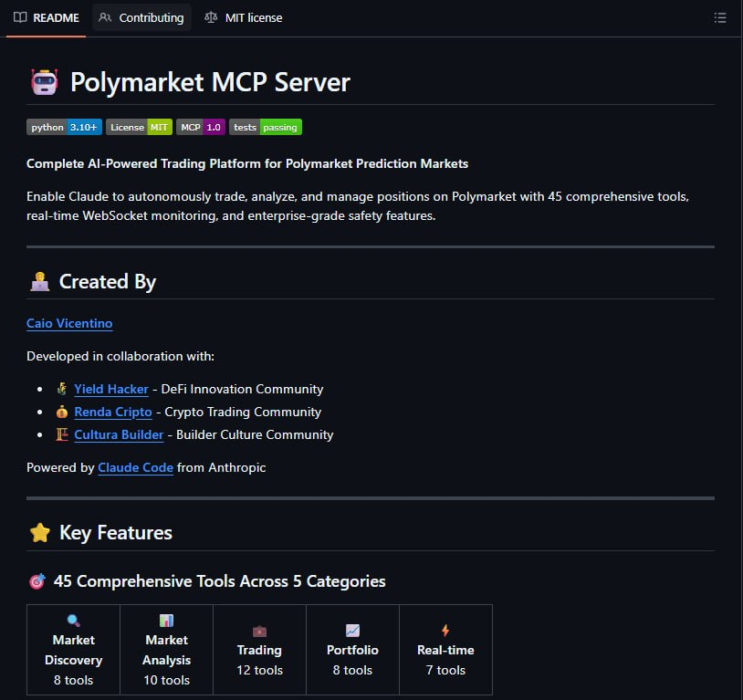The height and width of the screenshot is (700, 743).
Task: Click the 'Real-time' table cell label
Action: [445, 650]
